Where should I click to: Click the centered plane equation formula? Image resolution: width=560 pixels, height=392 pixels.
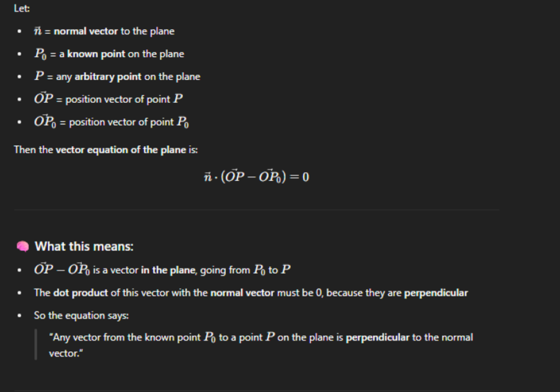[x=256, y=176]
